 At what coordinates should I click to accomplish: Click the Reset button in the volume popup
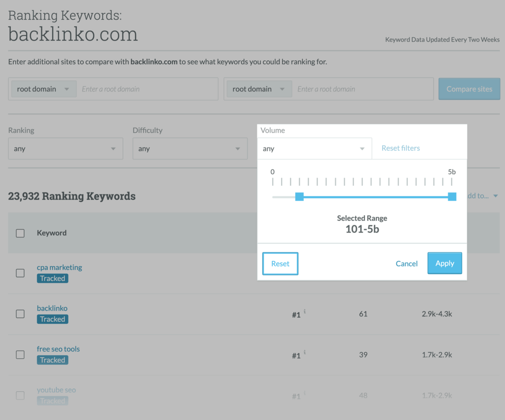pos(280,264)
